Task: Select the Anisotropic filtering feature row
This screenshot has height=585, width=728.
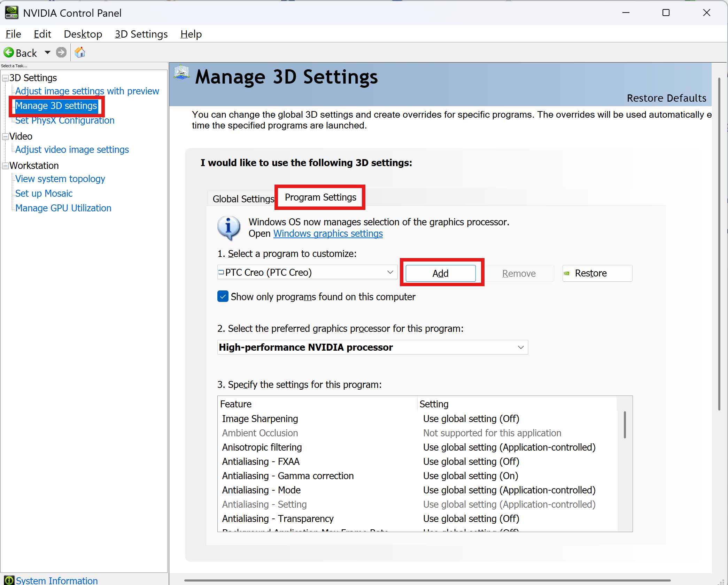Action: pos(417,447)
